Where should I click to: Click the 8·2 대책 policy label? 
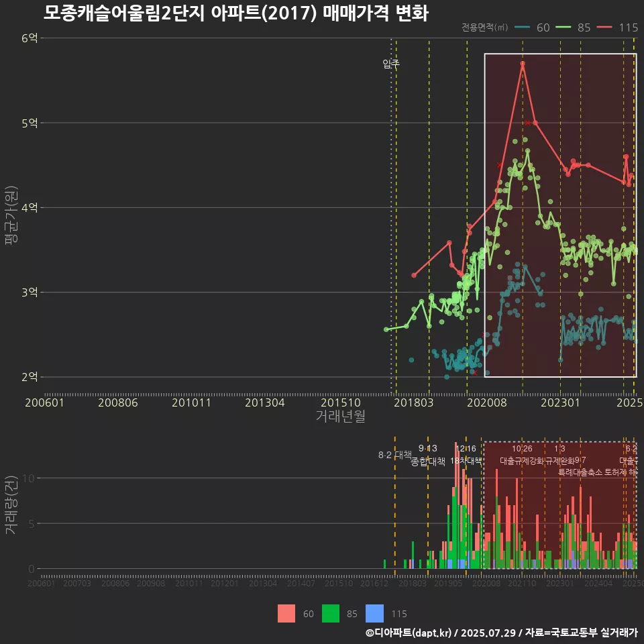point(394,455)
